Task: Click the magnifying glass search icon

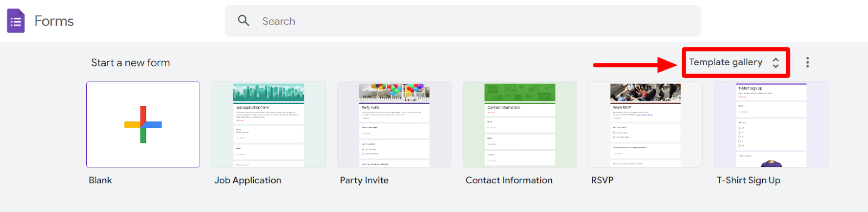Action: (244, 21)
